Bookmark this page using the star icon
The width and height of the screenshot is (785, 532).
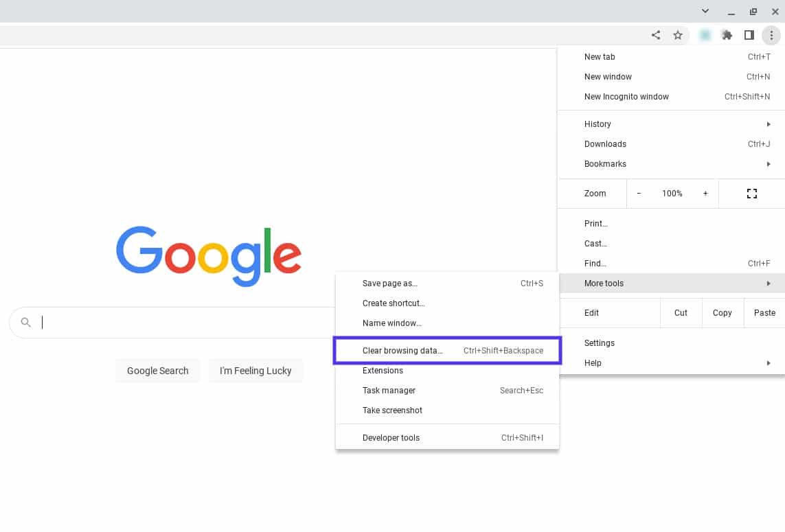coord(678,35)
